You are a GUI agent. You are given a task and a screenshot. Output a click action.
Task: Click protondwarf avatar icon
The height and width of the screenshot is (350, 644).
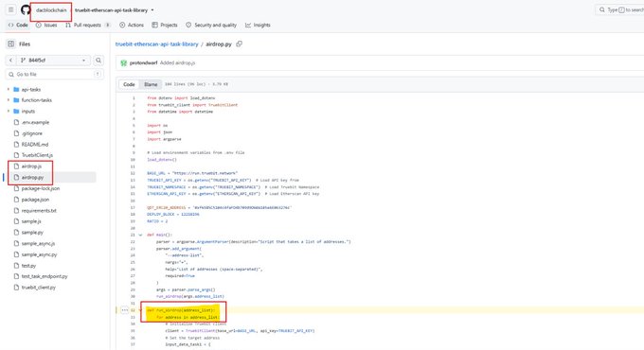pos(124,62)
